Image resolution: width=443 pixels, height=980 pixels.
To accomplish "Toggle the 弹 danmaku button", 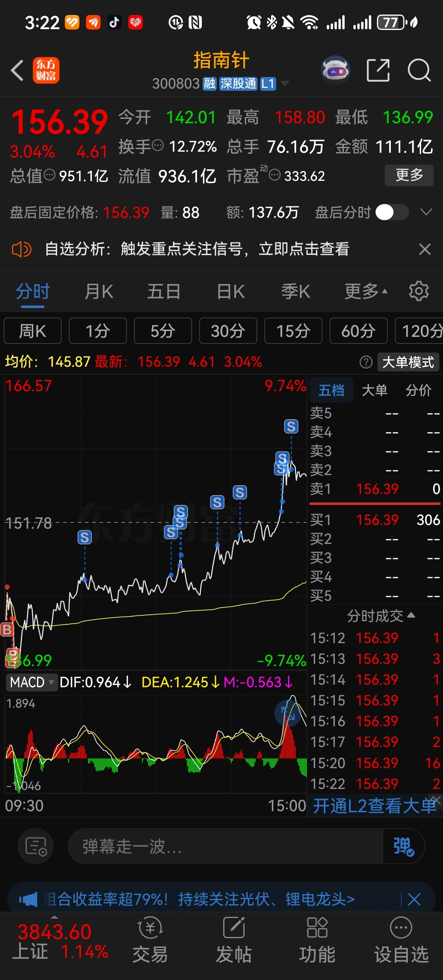I will (x=403, y=847).
